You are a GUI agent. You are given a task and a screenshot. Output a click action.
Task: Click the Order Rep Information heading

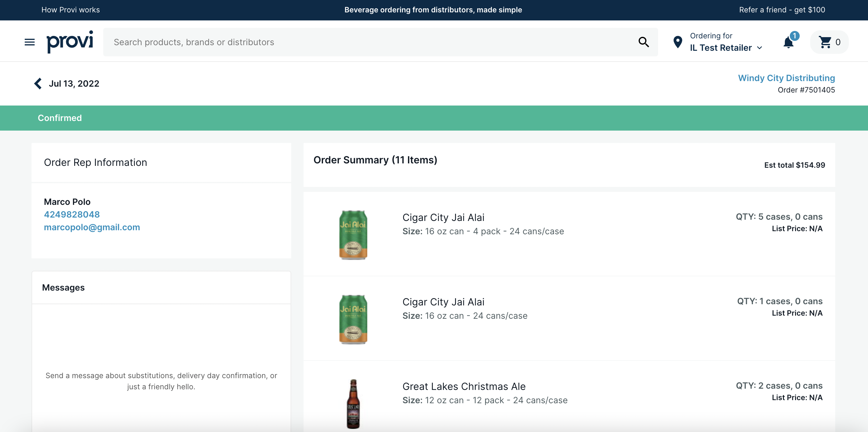click(x=96, y=162)
